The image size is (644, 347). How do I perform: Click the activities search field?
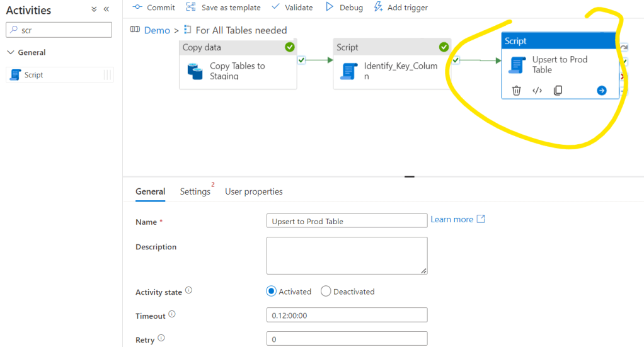point(63,30)
